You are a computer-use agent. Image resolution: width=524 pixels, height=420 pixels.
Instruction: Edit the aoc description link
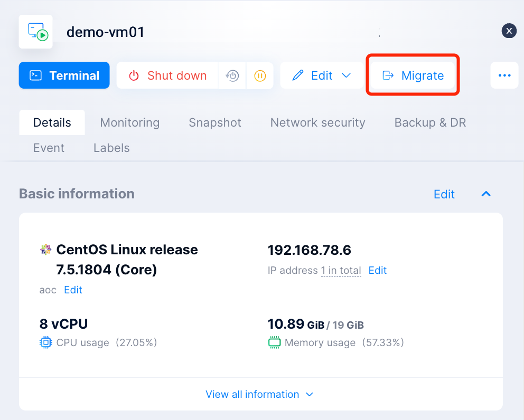[x=73, y=290]
